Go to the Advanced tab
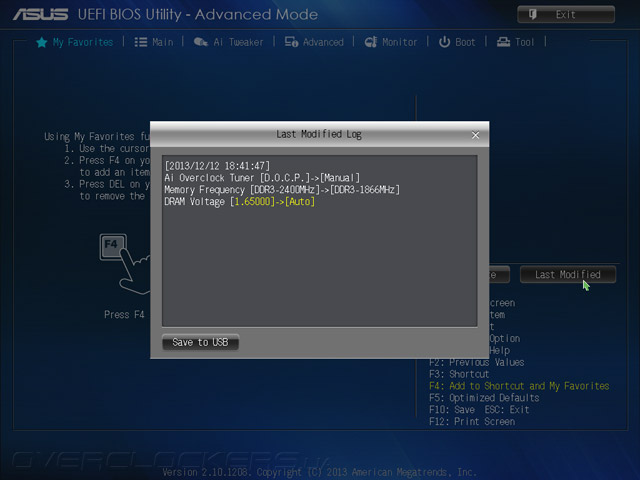The image size is (640, 480). click(314, 42)
